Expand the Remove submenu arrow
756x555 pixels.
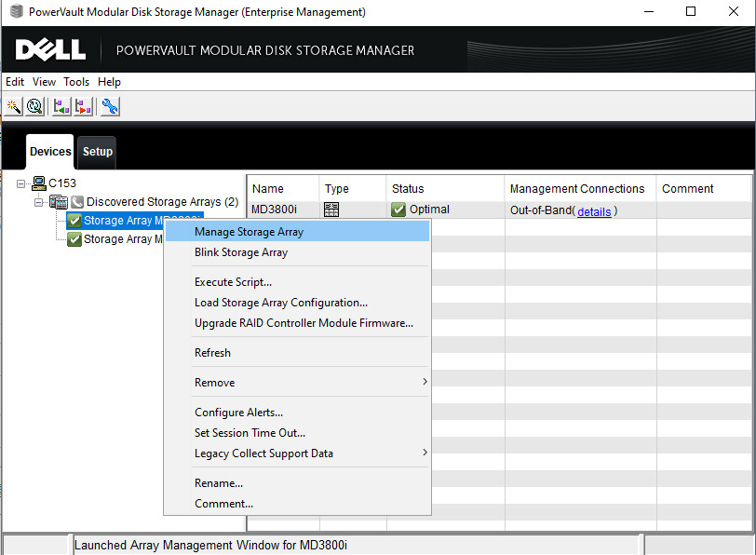click(x=425, y=382)
